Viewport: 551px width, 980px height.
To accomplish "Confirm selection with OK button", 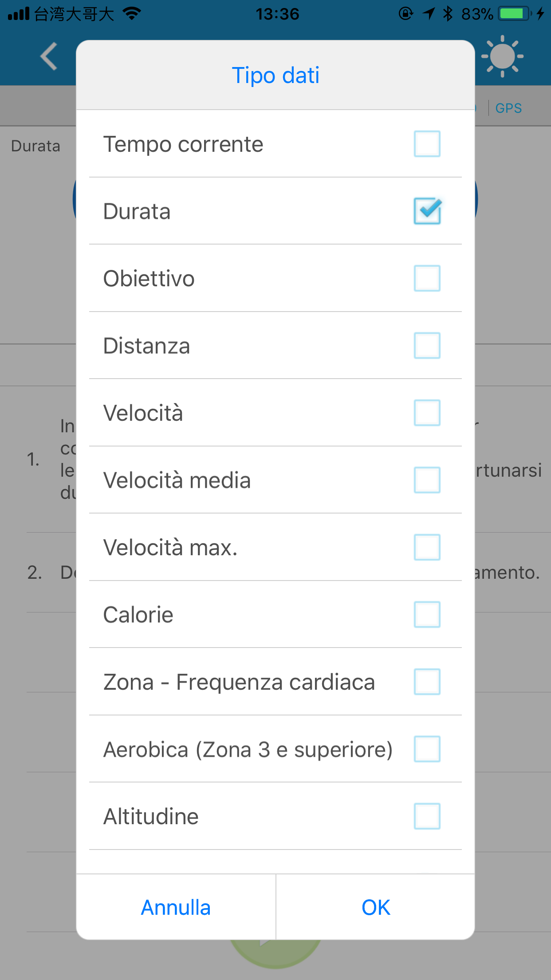I will (x=376, y=907).
